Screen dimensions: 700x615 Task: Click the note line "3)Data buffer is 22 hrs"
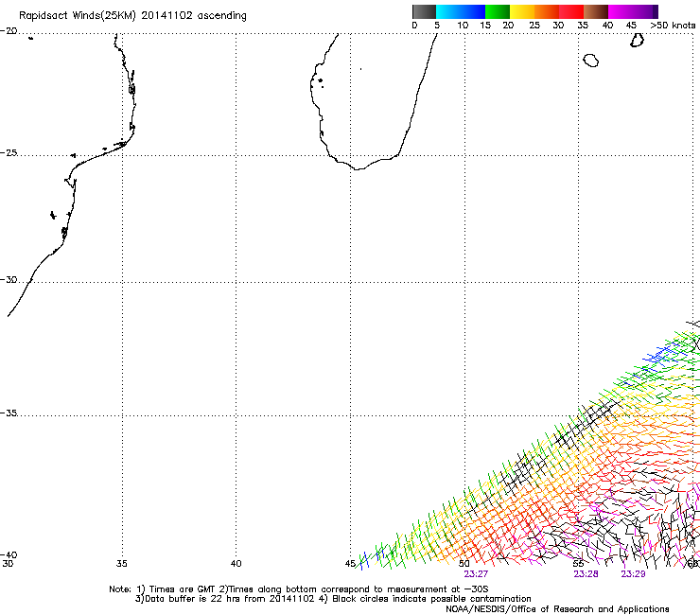[x=333, y=599]
